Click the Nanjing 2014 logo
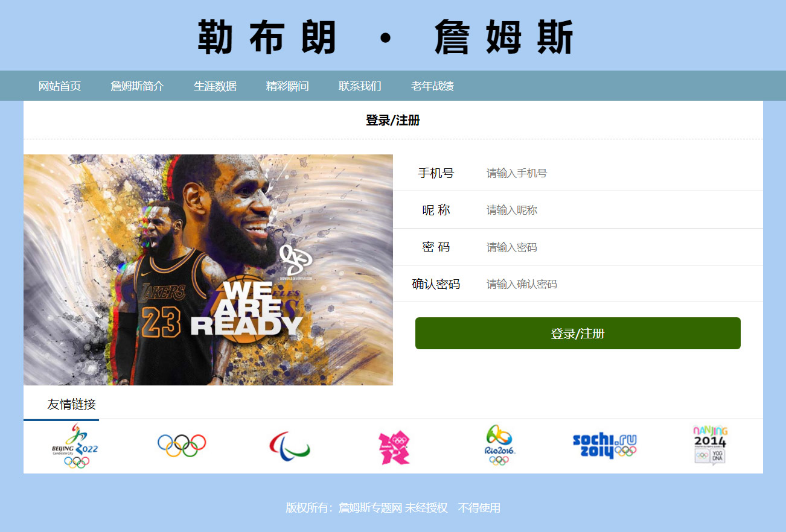Screen dimensions: 786x532 tap(710, 445)
